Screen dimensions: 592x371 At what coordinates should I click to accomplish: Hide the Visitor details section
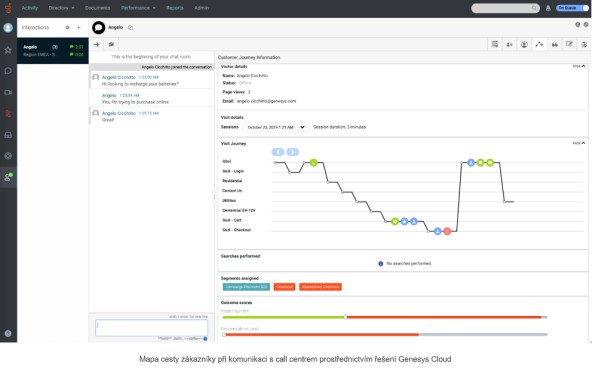(x=579, y=66)
